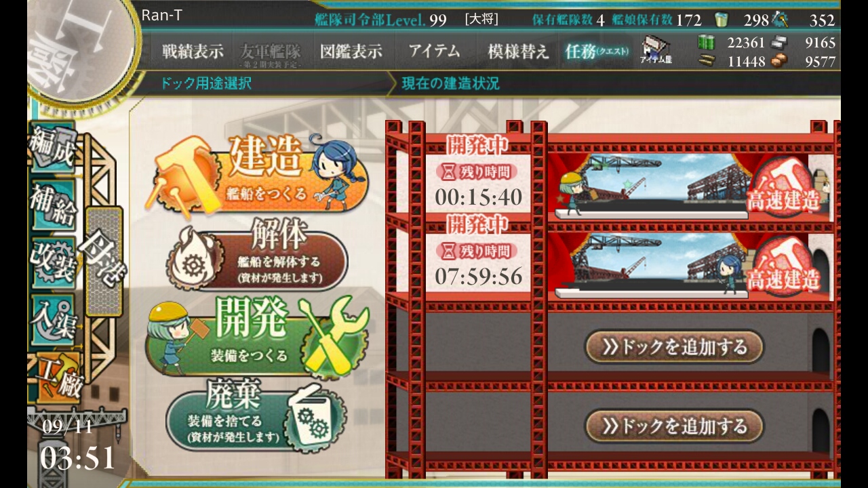868x488 pixels.
Task: Open the 戦績表示 records menu
Action: (193, 52)
